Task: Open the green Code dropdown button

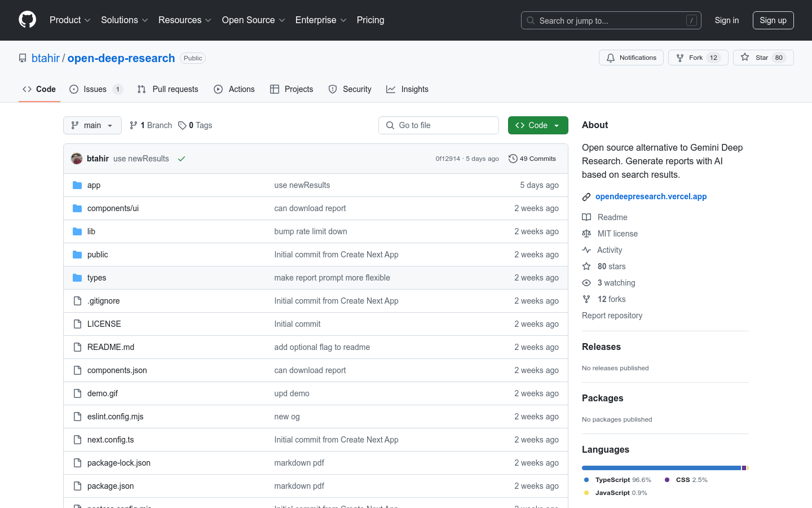Action: [x=538, y=125]
